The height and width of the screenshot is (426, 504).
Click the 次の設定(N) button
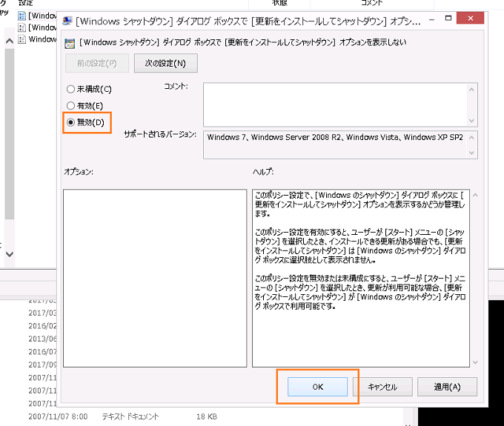coord(165,63)
